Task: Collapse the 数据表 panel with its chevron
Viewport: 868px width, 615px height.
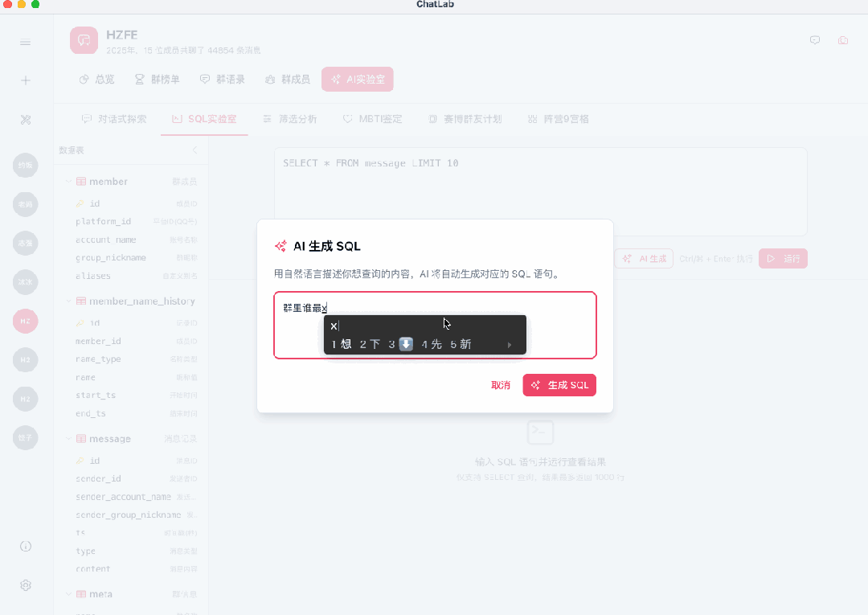Action: click(x=194, y=150)
